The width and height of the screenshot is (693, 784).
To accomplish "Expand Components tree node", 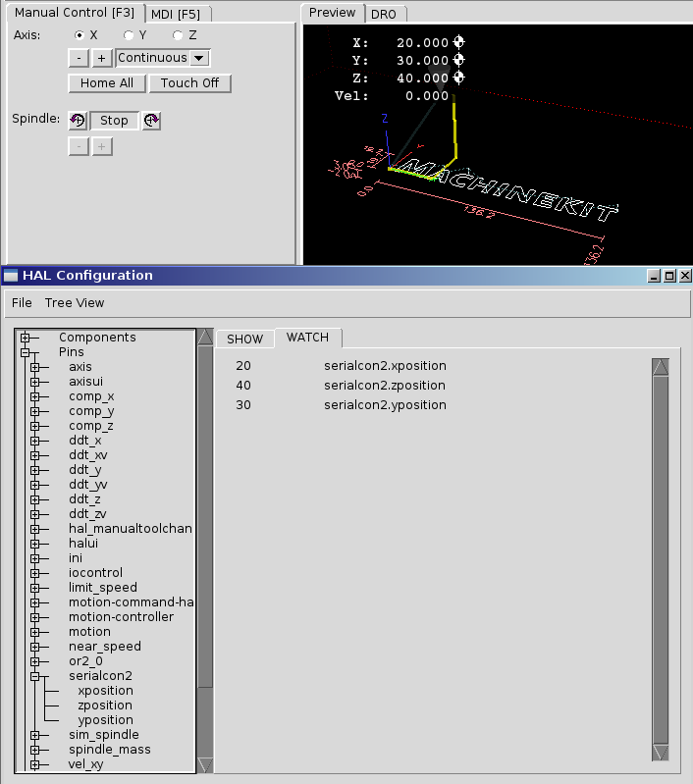I will click(x=25, y=338).
